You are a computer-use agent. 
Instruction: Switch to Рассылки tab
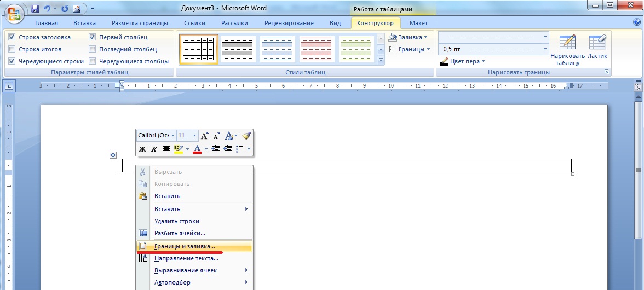234,23
